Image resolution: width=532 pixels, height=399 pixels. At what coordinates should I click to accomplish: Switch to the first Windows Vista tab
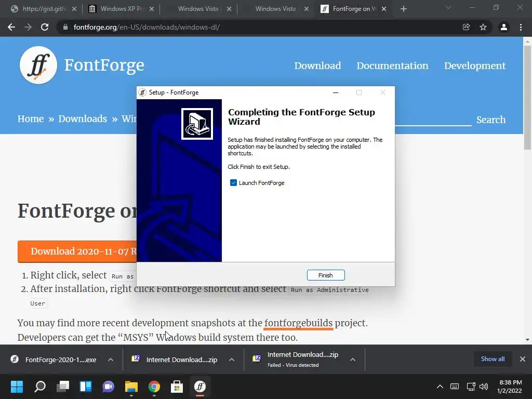click(198, 9)
